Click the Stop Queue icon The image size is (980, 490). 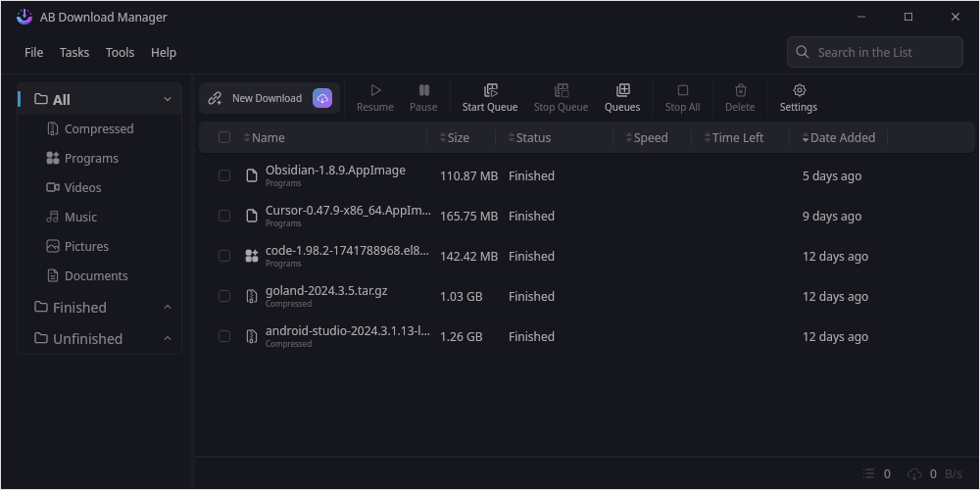562,90
